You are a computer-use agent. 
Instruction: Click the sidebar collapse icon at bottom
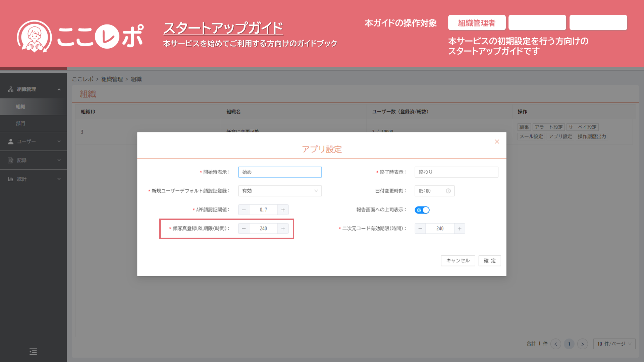click(x=33, y=352)
